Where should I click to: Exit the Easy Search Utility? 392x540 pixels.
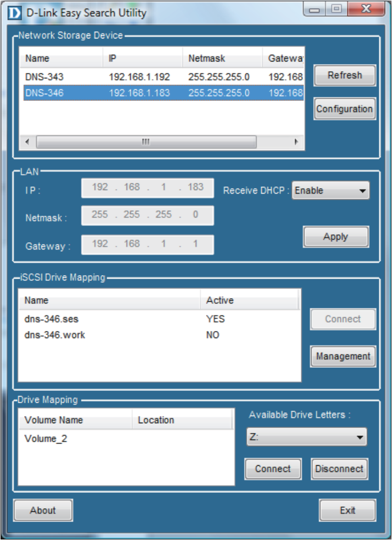click(347, 510)
